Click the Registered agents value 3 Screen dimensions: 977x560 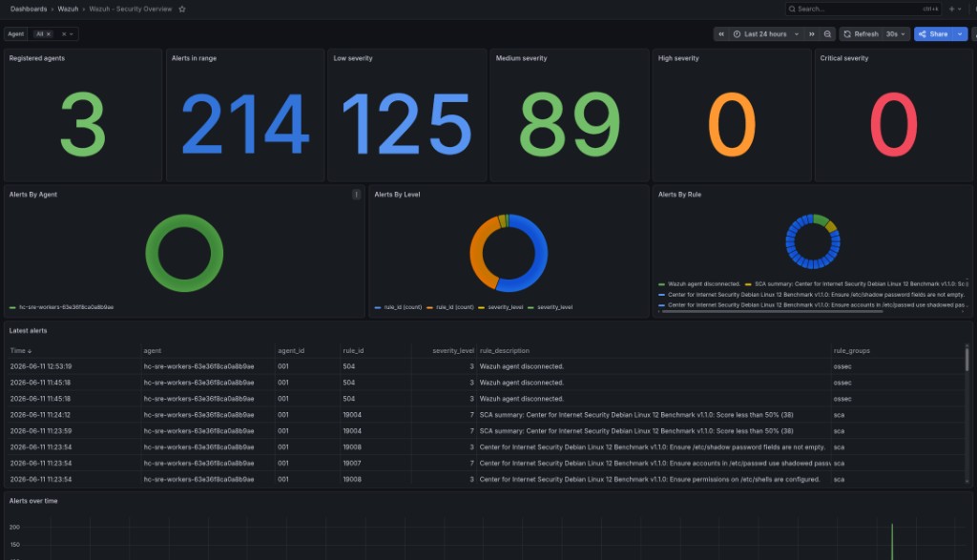point(83,124)
